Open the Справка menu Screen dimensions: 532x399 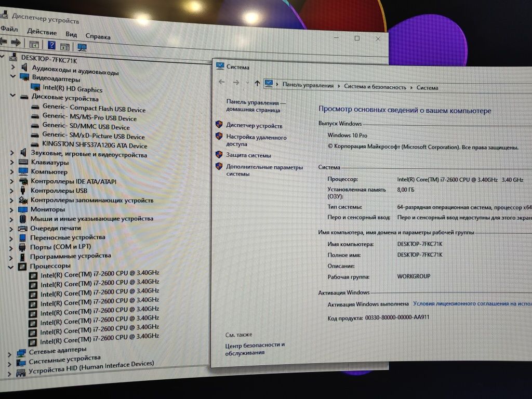coord(98,36)
